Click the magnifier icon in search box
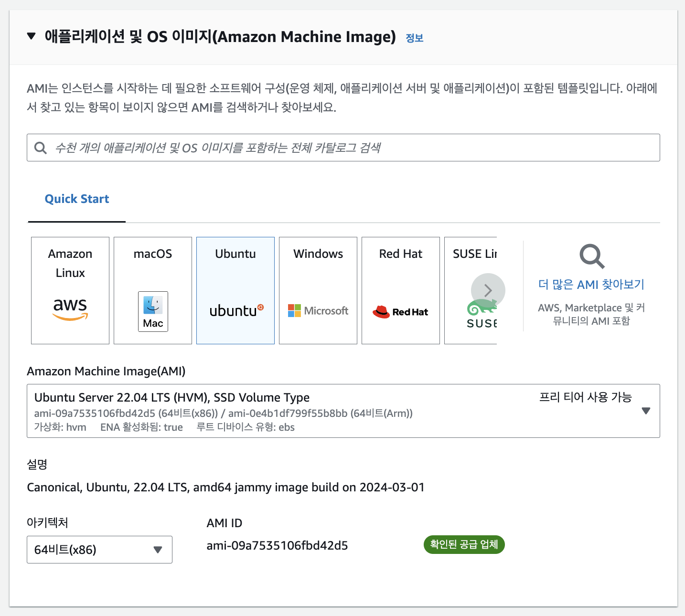685x616 pixels. (x=41, y=148)
